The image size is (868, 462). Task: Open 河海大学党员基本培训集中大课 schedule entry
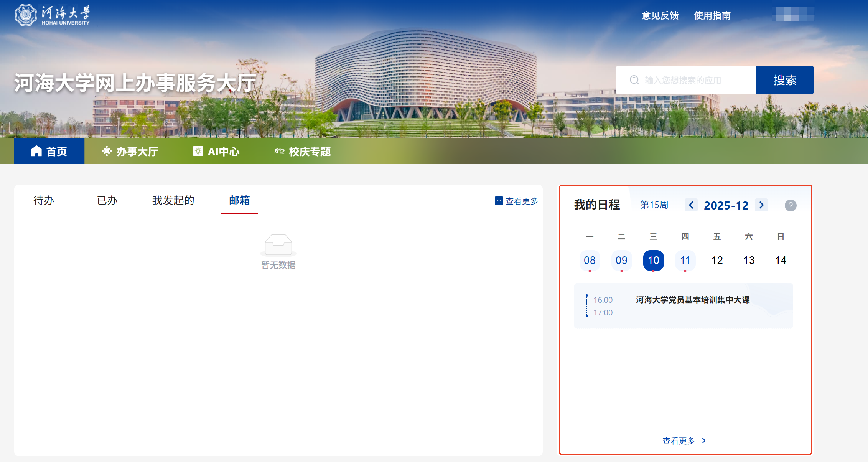692,300
